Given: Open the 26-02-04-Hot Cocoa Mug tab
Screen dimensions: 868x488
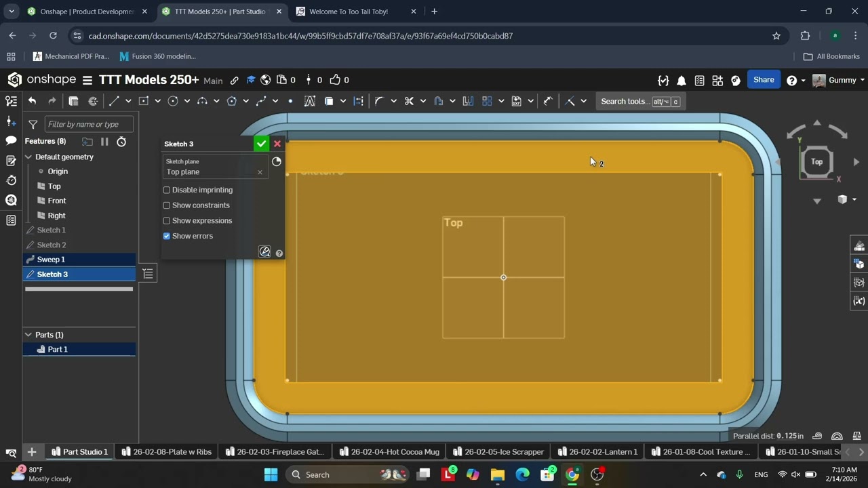Looking at the screenshot, I should tap(389, 452).
